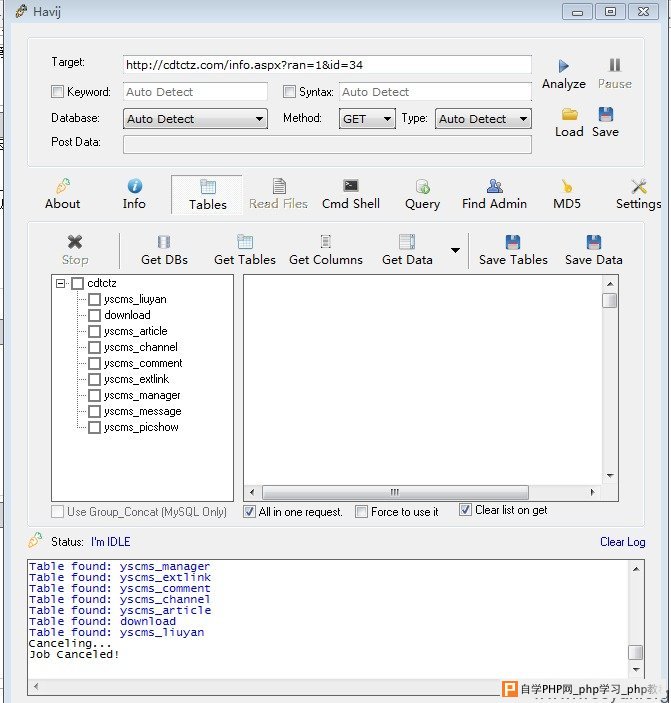This screenshot has height=703, width=671.
Task: Check the yscms_liuyan table checkbox
Action: pos(94,299)
